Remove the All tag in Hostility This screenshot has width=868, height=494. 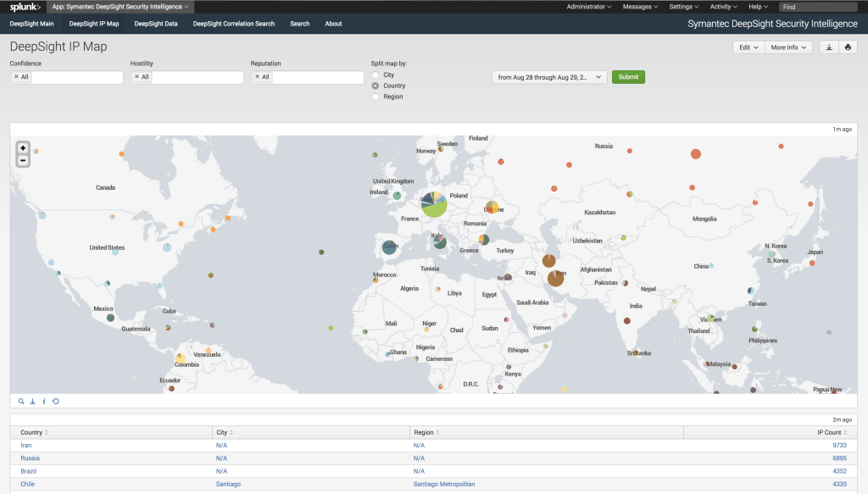[x=136, y=77]
